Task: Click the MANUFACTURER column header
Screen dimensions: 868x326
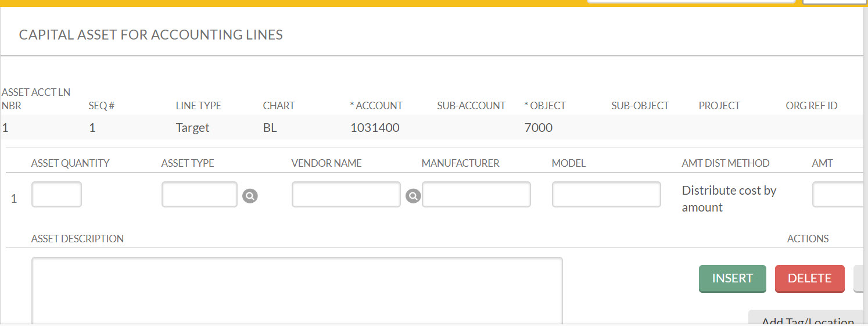Action: tap(461, 163)
